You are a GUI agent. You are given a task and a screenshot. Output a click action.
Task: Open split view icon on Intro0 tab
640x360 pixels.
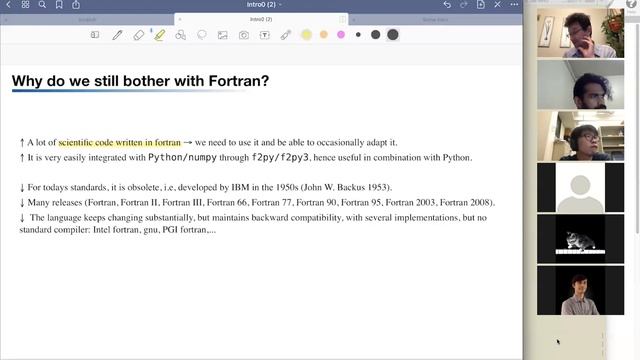tap(342, 19)
